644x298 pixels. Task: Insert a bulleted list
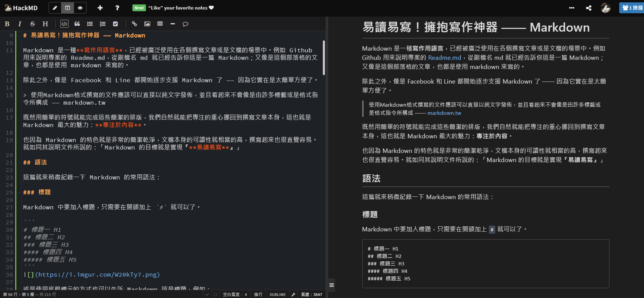[x=90, y=24]
